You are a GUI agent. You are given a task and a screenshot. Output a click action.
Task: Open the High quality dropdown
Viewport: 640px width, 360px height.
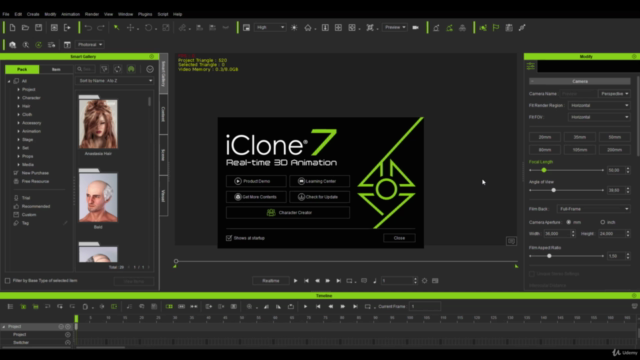(270, 27)
